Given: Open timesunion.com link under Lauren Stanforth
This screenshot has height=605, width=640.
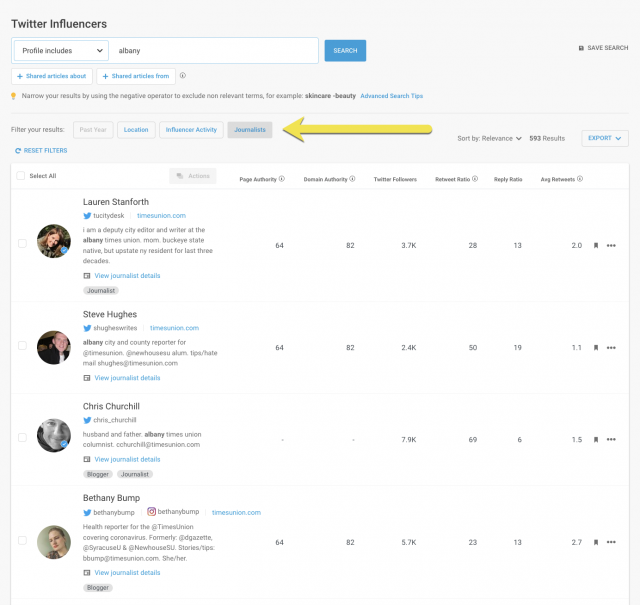Looking at the screenshot, I should point(161,216).
